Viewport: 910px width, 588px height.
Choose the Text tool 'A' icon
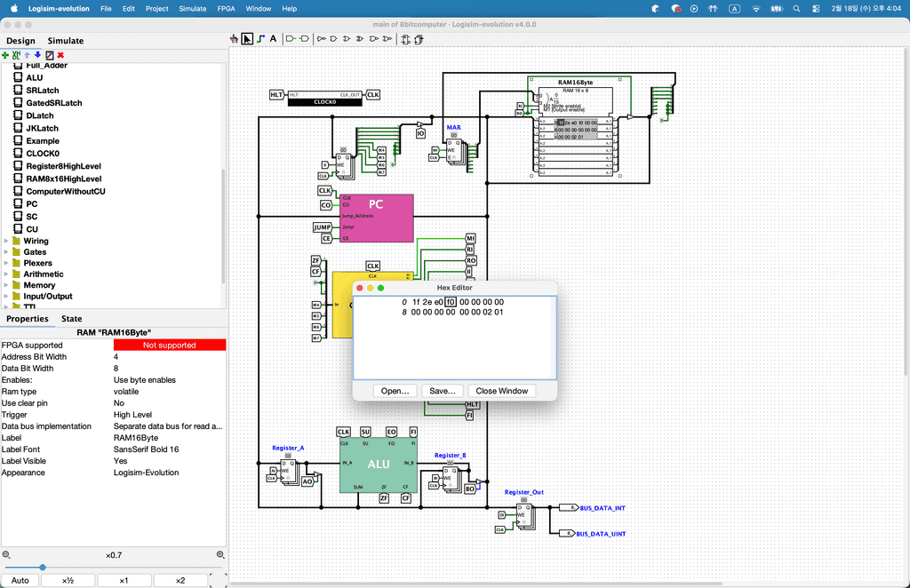(273, 39)
